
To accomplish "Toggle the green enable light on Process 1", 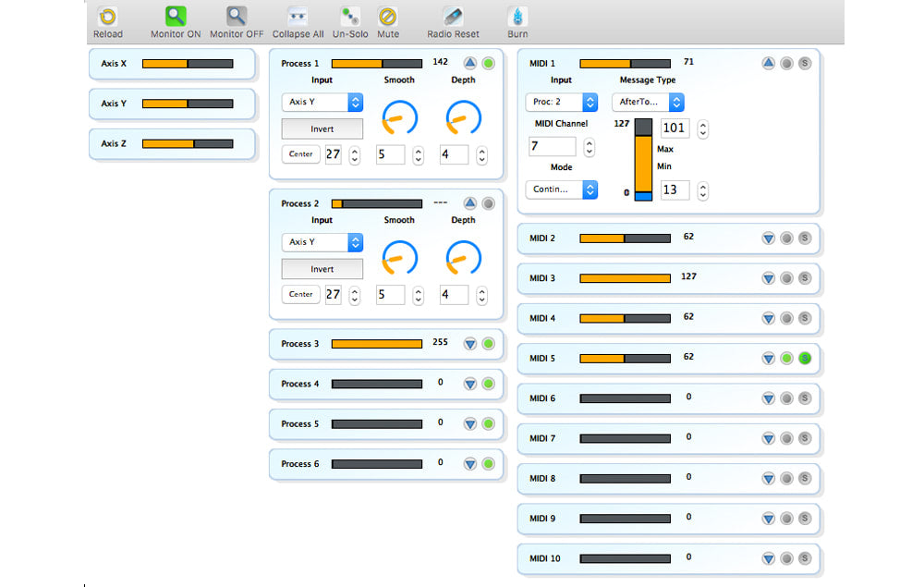I will click(x=488, y=64).
